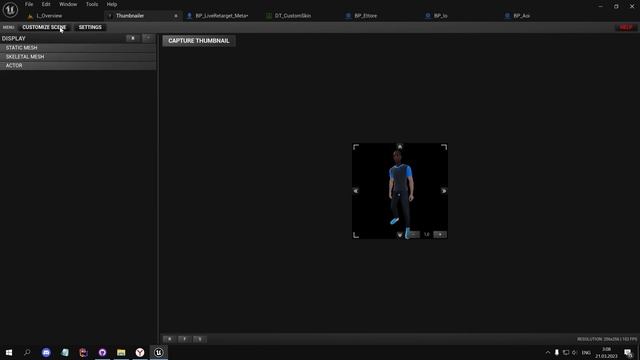The image size is (640, 360).
Task: Click the up arrow on thumbnail frame
Action: [x=400, y=147]
